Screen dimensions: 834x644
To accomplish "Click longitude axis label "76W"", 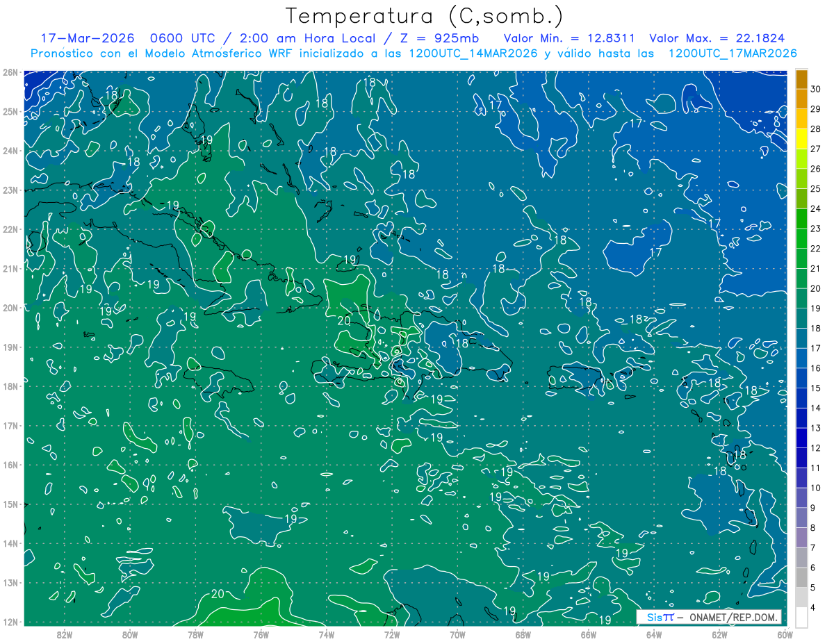I will tap(261, 634).
